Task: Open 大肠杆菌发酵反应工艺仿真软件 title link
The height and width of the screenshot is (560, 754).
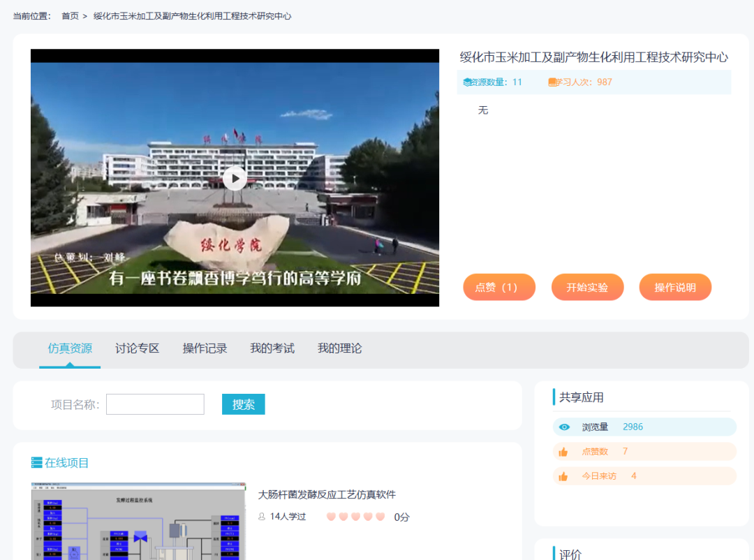Action: 327,494
